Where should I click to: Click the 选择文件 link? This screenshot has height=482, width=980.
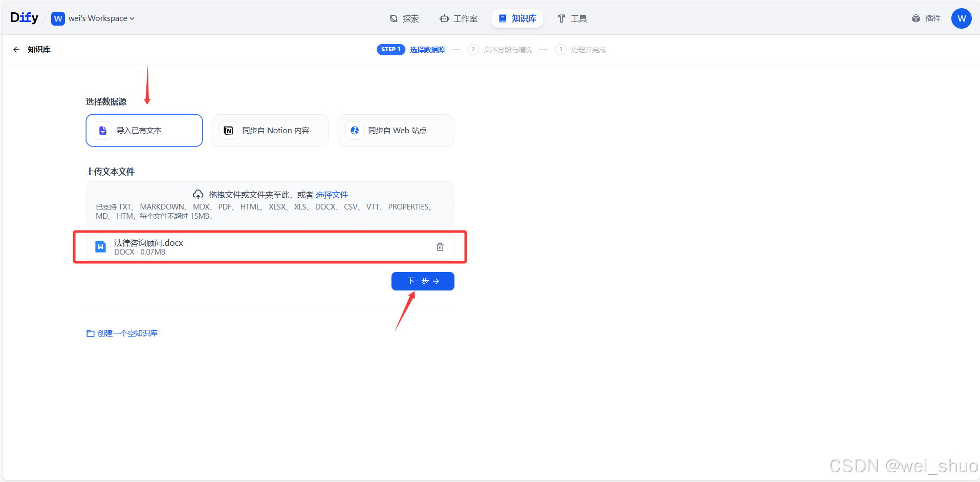coord(332,195)
